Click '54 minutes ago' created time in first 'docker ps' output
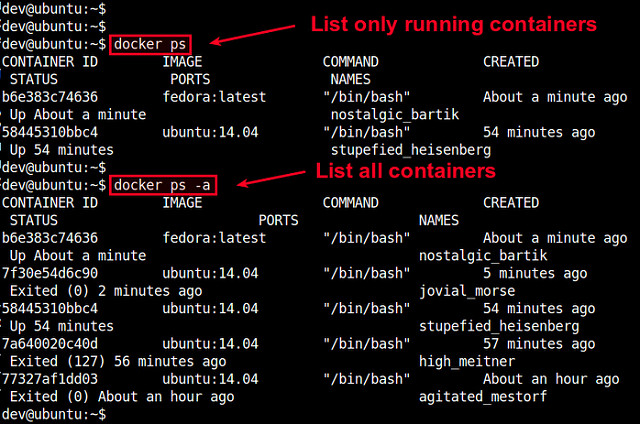 pos(539,132)
